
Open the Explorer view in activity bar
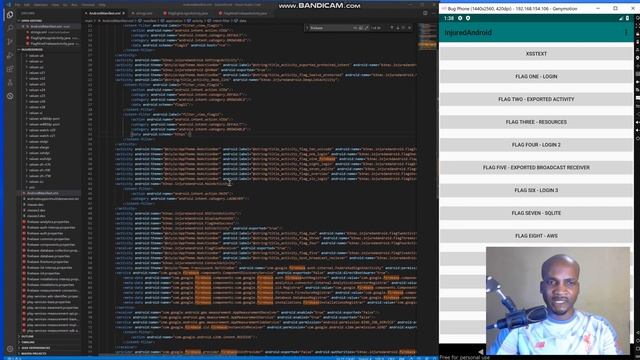tap(10, 15)
